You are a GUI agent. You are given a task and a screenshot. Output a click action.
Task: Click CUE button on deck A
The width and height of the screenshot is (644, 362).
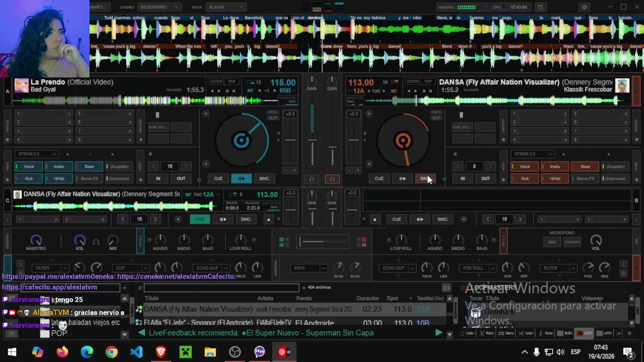(x=218, y=178)
